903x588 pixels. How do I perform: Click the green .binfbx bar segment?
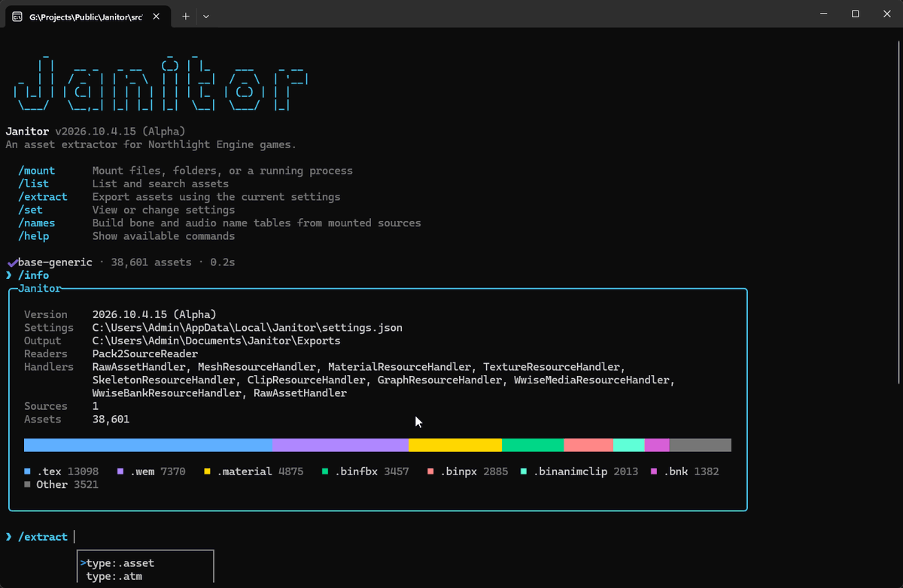tap(533, 445)
